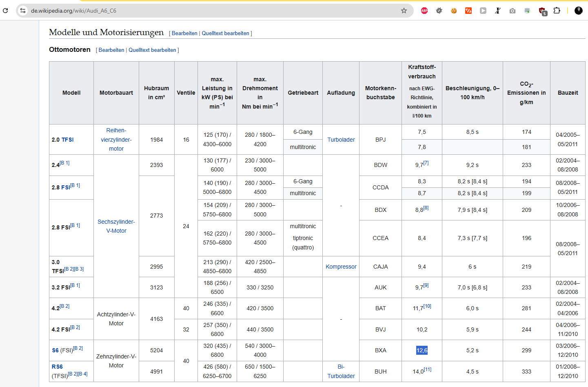Open the camera screenshot extension icon

pyautogui.click(x=513, y=11)
